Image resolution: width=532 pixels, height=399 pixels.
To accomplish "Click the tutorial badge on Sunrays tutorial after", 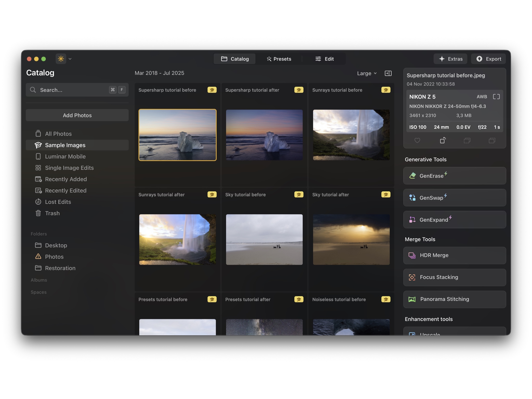I will tap(212, 195).
